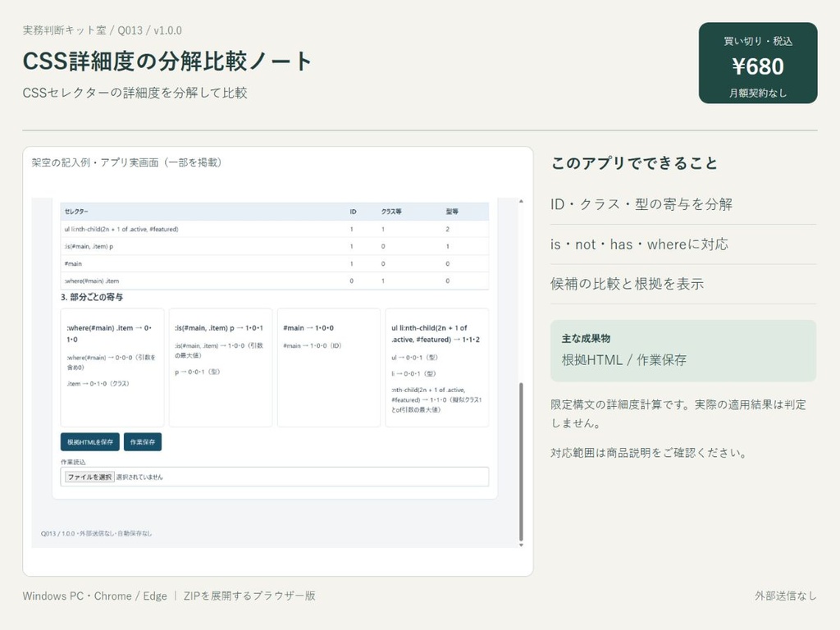840x630 pixels.
Task: Click the is・not・has・whereに対応 feature item
Action: tap(639, 244)
